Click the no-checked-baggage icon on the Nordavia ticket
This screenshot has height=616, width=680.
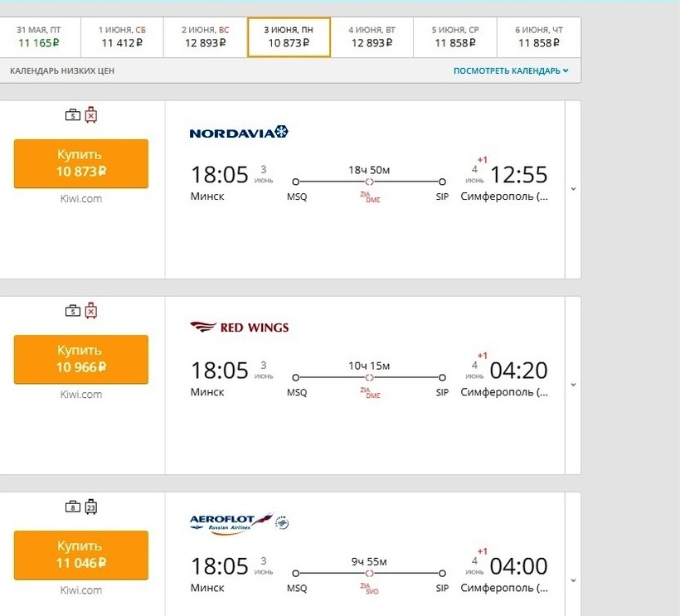[91, 115]
